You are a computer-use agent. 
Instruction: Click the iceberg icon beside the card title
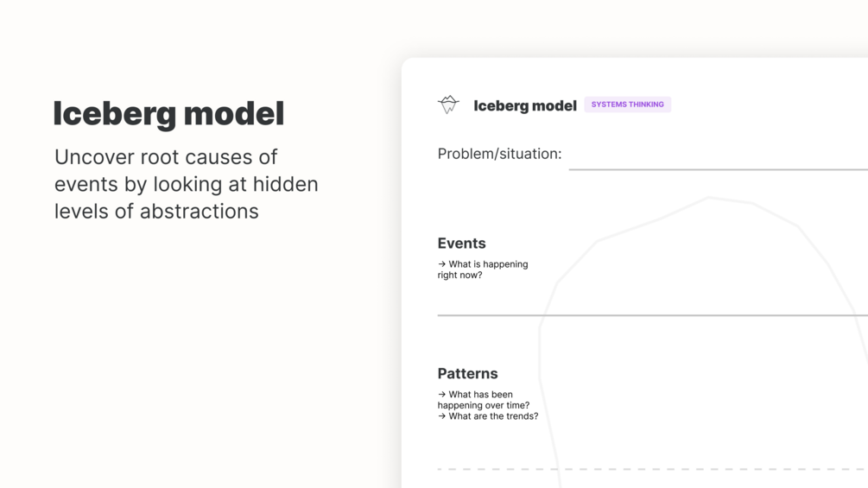448,105
